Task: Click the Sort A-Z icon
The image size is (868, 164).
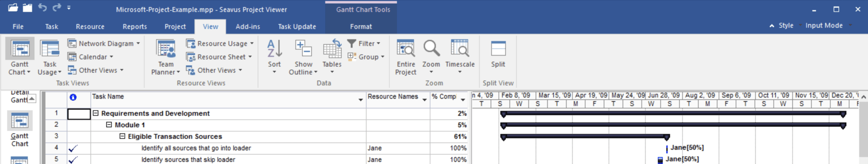Action: 274,48
